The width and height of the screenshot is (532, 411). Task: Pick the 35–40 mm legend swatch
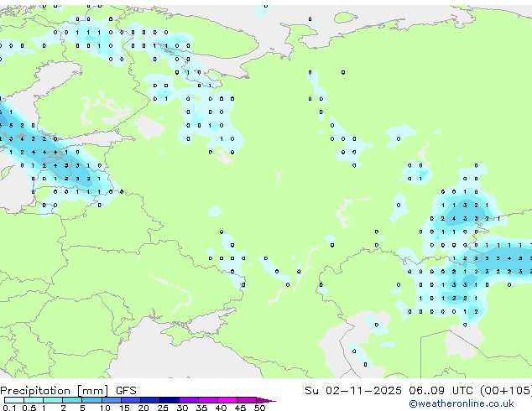tap(207, 400)
